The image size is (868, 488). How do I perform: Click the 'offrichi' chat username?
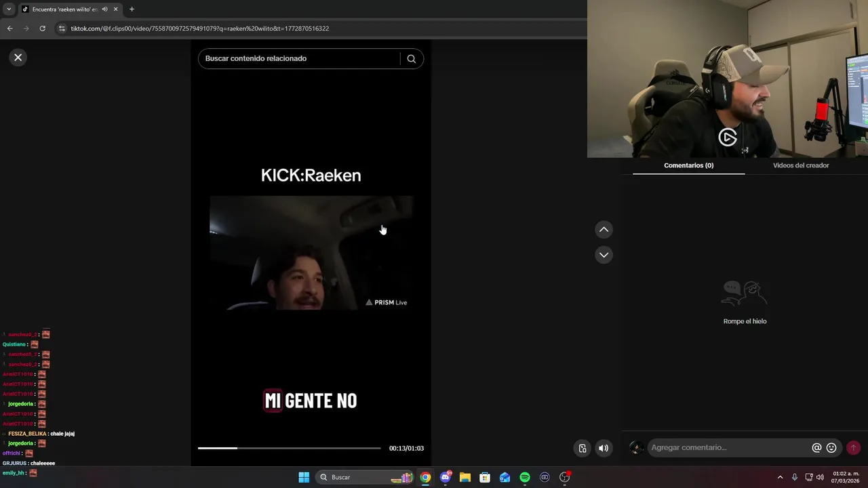pyautogui.click(x=11, y=453)
